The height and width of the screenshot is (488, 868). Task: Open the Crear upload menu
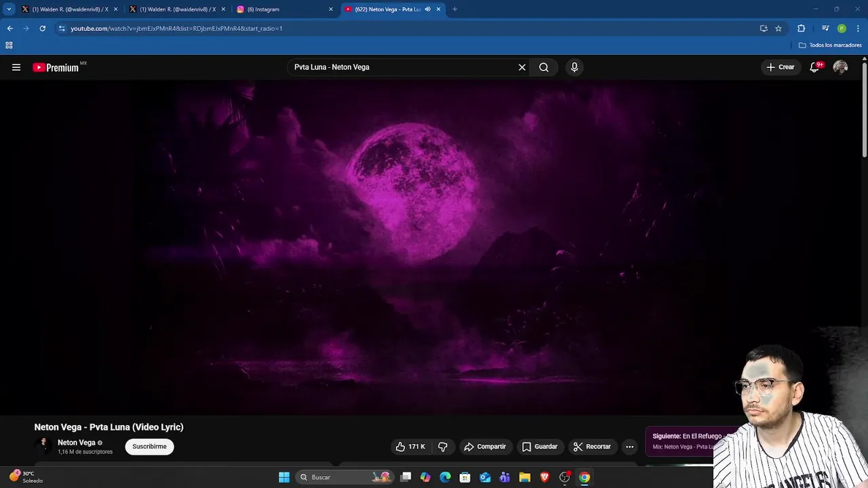(x=781, y=67)
